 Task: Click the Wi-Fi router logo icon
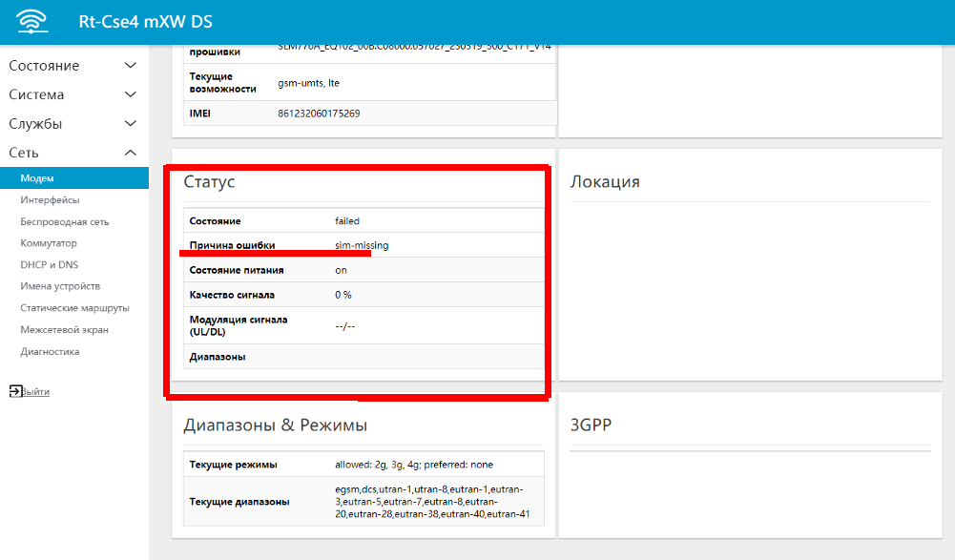(32, 21)
